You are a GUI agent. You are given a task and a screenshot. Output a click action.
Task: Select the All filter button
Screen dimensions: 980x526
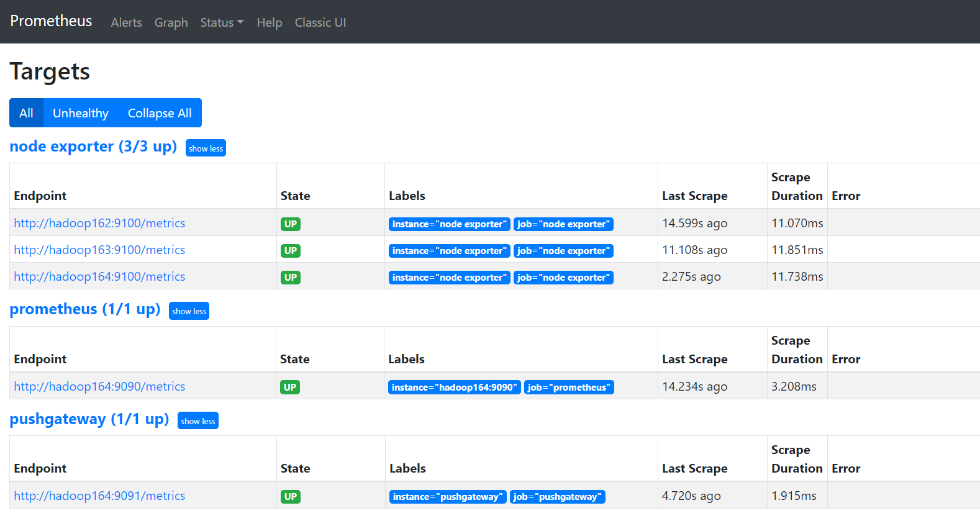[26, 113]
